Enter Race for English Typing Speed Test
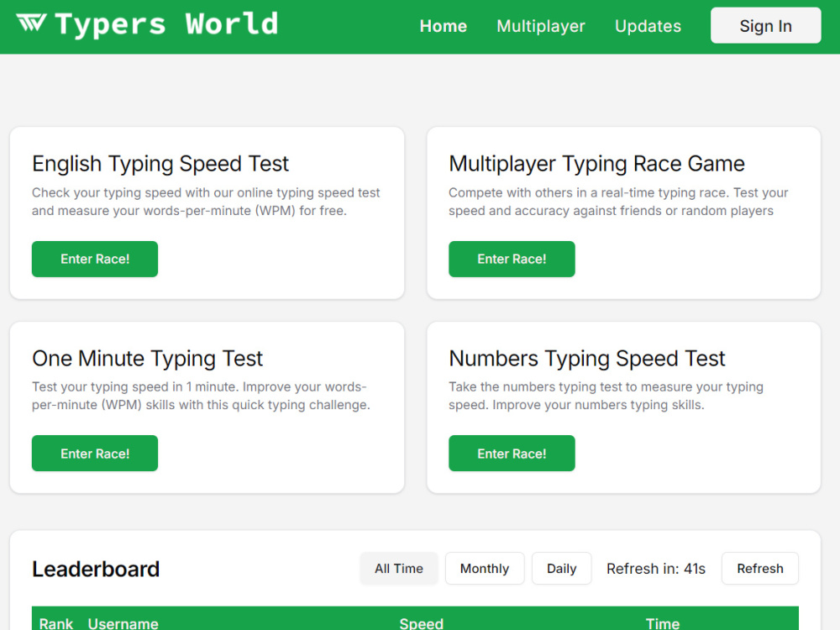 (x=95, y=259)
